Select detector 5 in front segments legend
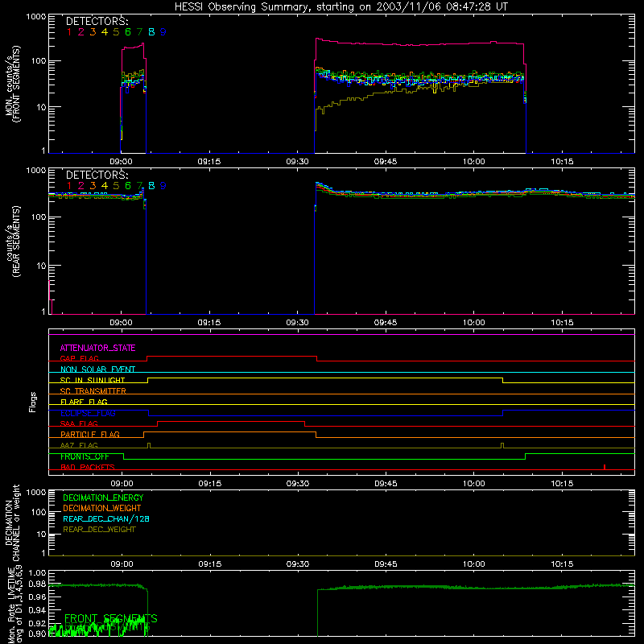Image resolution: width=644 pixels, height=644 pixels. (x=116, y=32)
